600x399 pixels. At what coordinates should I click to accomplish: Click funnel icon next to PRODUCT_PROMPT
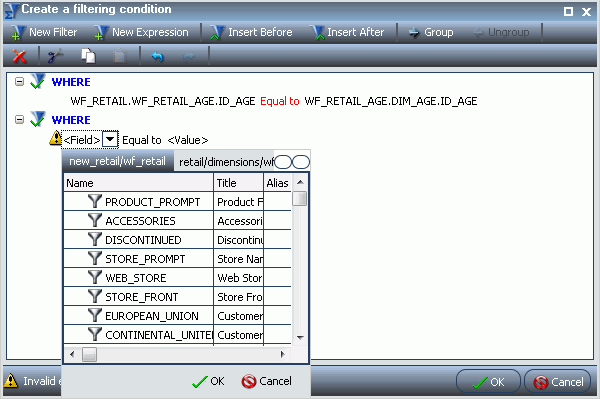coord(95,200)
